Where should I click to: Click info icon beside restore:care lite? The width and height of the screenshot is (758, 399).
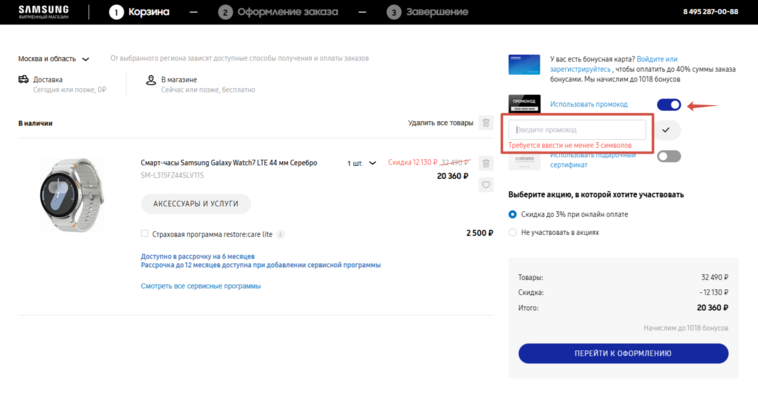tap(280, 235)
